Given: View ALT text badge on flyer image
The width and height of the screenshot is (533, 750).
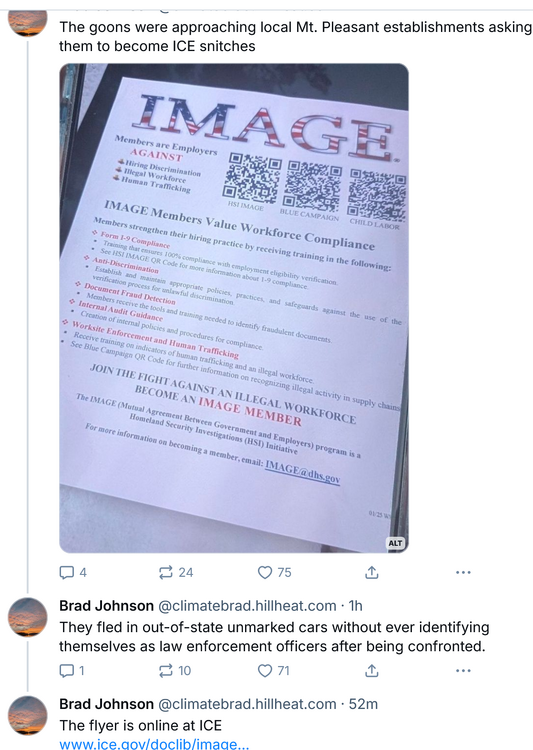Looking at the screenshot, I should coord(395,543).
